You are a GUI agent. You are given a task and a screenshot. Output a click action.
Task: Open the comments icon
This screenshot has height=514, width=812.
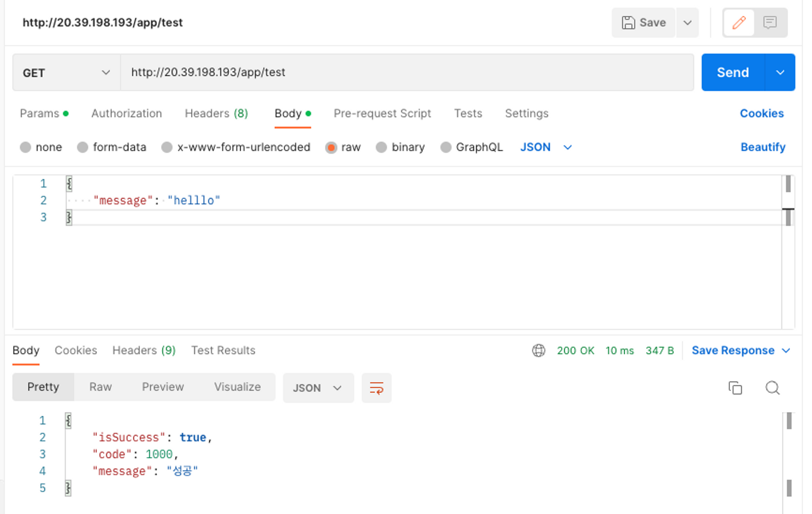770,23
